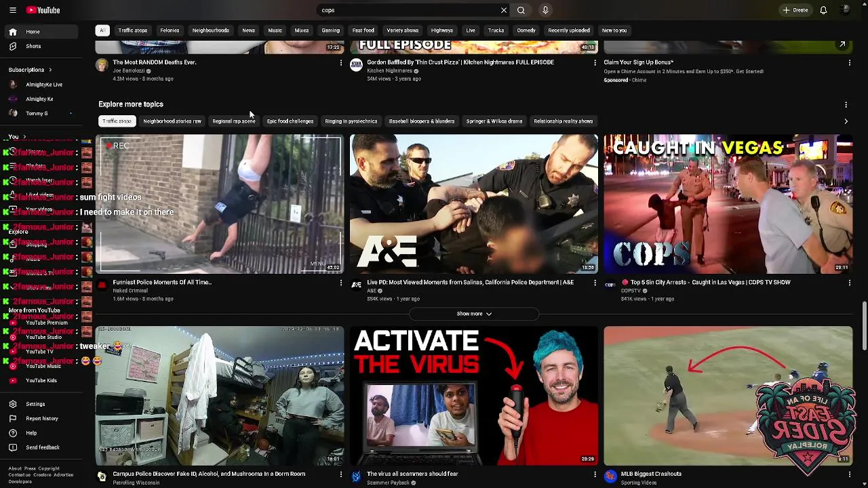Open the Create button
This screenshot has width=868, height=488.
(x=795, y=10)
